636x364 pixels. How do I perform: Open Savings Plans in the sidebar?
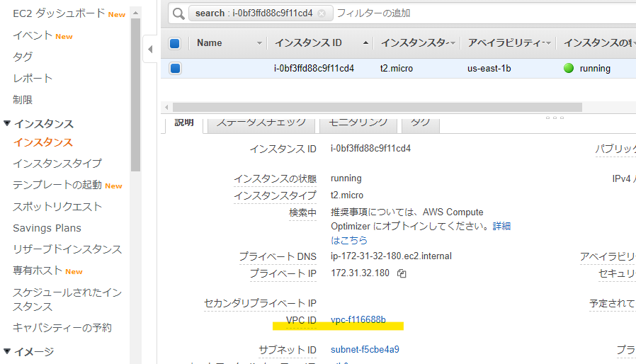point(47,228)
